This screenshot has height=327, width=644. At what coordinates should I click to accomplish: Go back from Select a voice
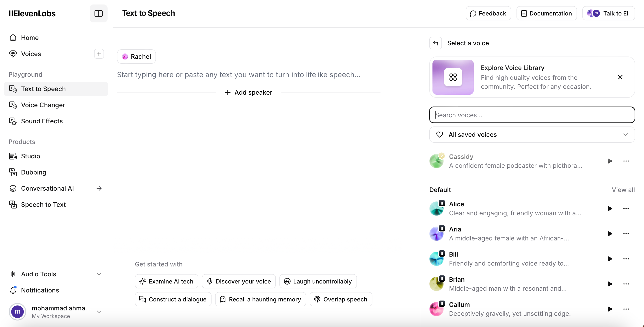point(436,43)
